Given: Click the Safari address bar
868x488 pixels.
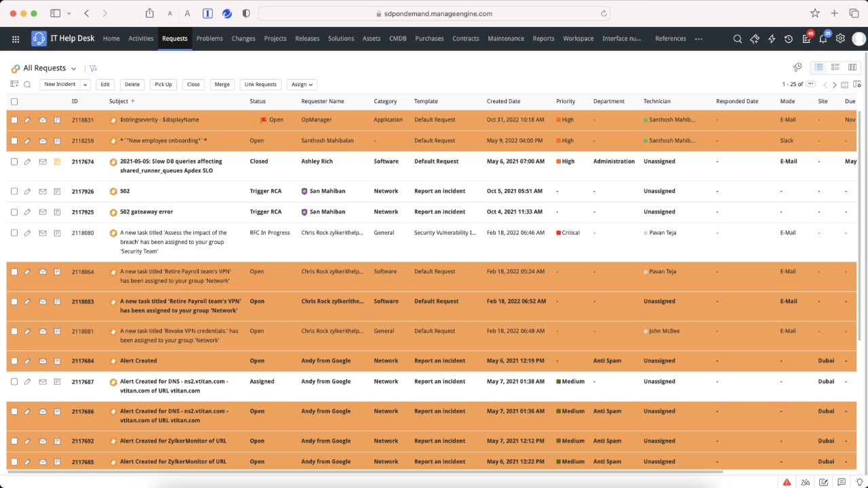Looking at the screenshot, I should tap(434, 13).
